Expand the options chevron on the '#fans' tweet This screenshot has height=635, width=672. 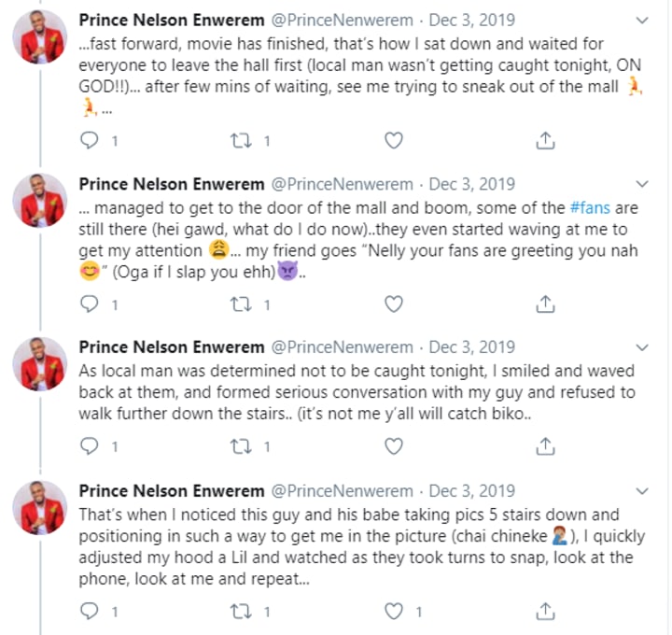[643, 184]
